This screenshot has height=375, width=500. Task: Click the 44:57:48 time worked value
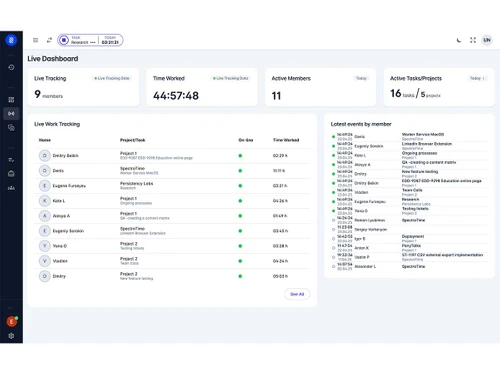(x=176, y=96)
